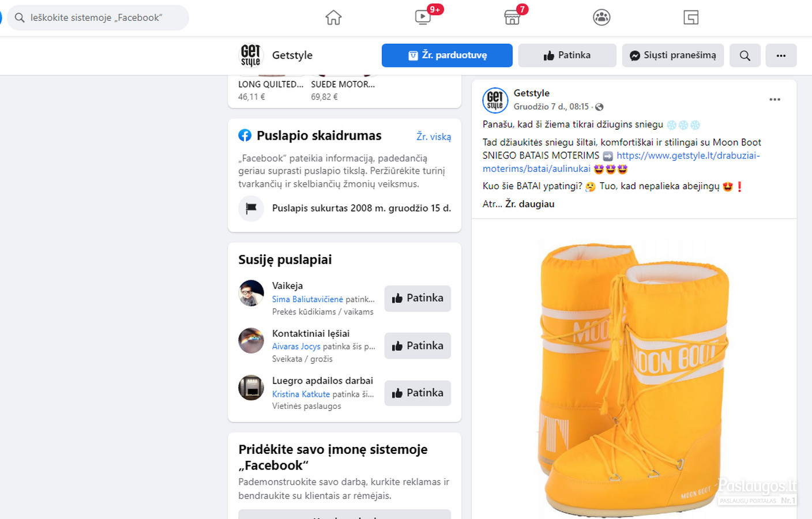The image size is (812, 519).
Task: Open the Luegro apdailos darbai avatar
Action: tap(251, 388)
